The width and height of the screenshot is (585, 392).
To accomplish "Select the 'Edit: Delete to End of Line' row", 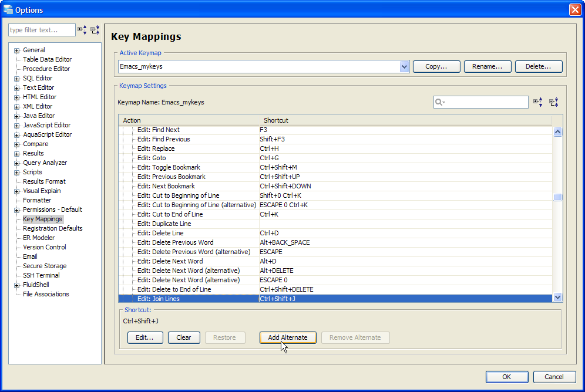I will pos(335,289).
